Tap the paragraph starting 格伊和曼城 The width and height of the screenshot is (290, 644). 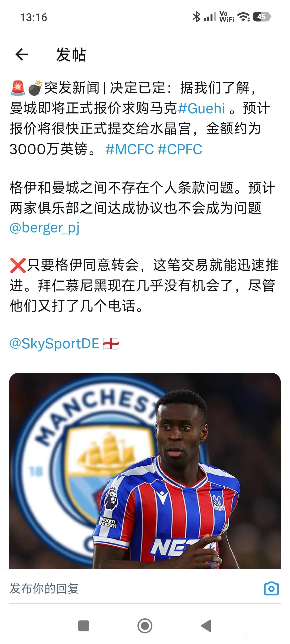(x=142, y=208)
